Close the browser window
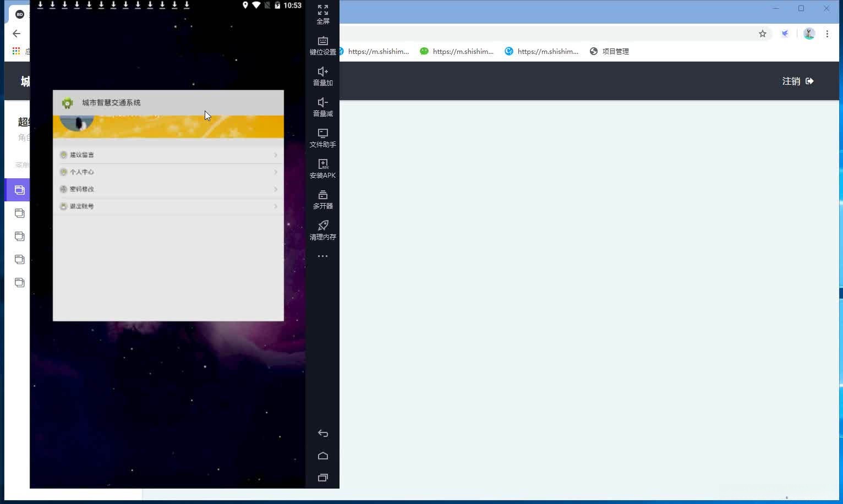The width and height of the screenshot is (843, 504). 826,8
